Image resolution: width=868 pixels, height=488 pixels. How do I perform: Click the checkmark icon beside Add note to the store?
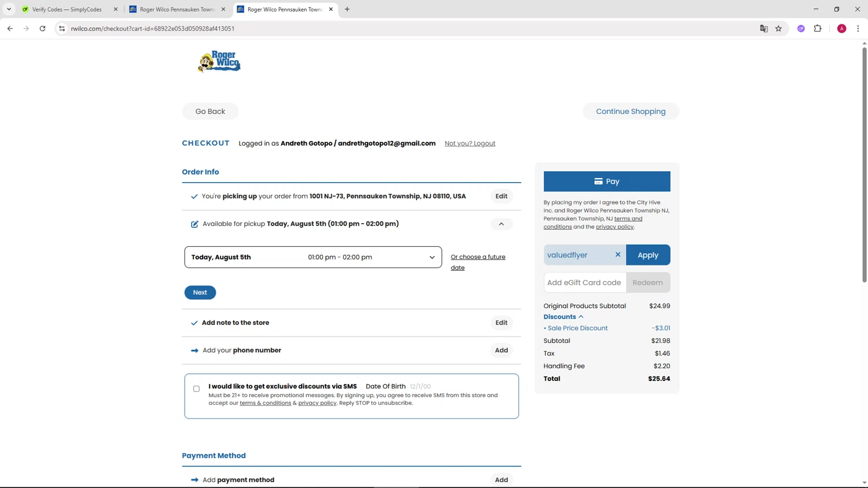(194, 323)
